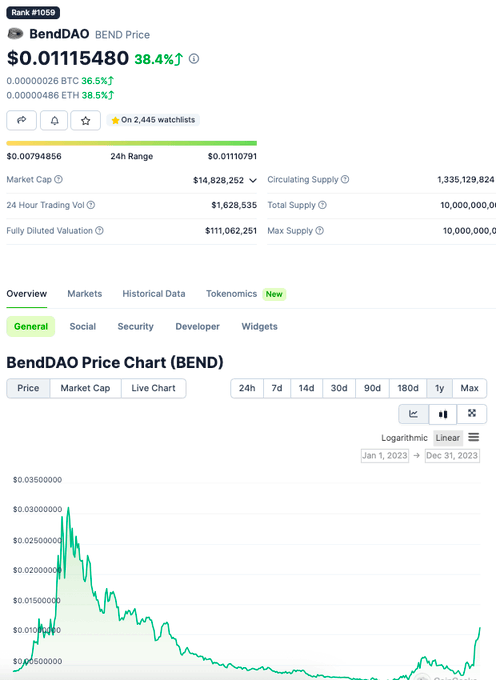This screenshot has width=496, height=680.
Task: Click the 0.00000026 BTC price line
Action: [x=60, y=81]
